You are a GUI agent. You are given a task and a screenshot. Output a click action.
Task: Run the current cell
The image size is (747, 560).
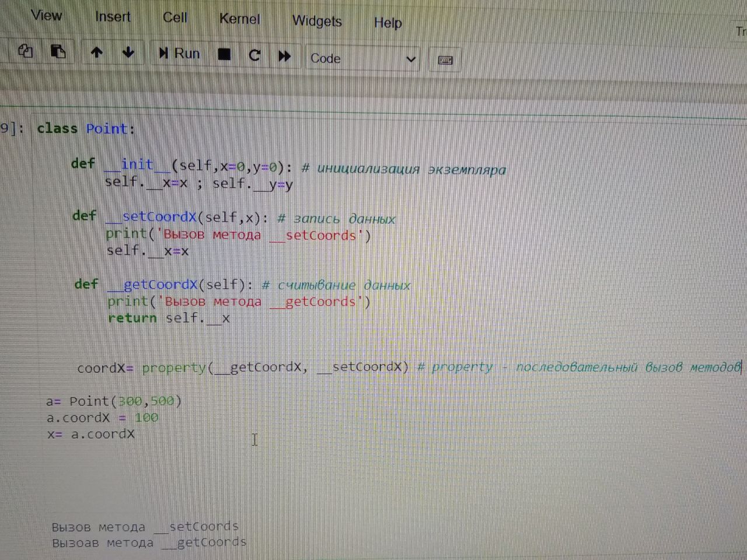179,54
